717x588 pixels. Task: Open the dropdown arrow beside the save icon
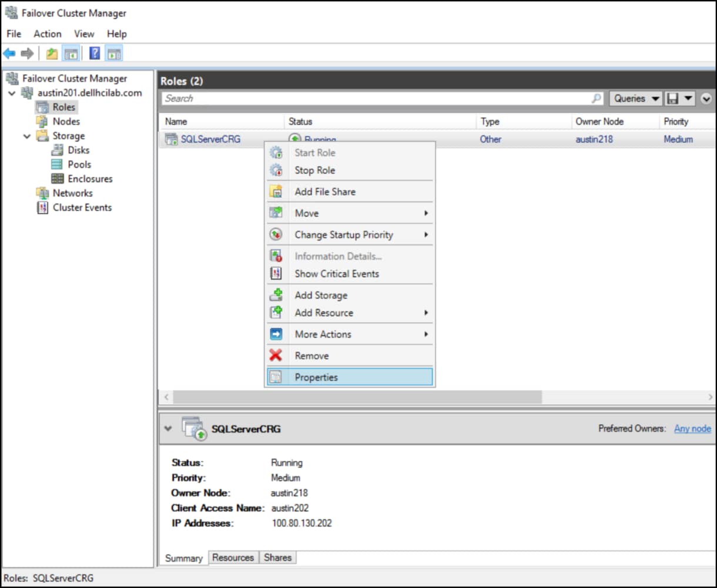click(688, 99)
